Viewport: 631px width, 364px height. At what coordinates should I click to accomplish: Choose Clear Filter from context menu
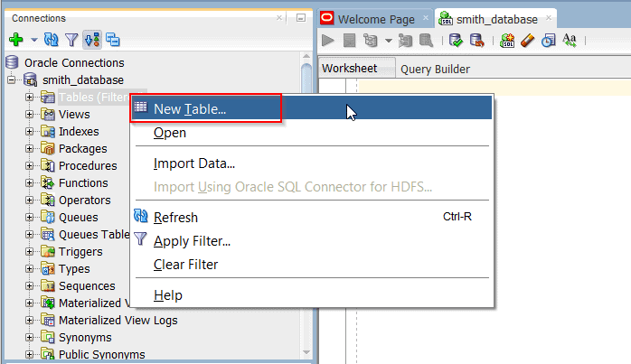click(x=312, y=265)
